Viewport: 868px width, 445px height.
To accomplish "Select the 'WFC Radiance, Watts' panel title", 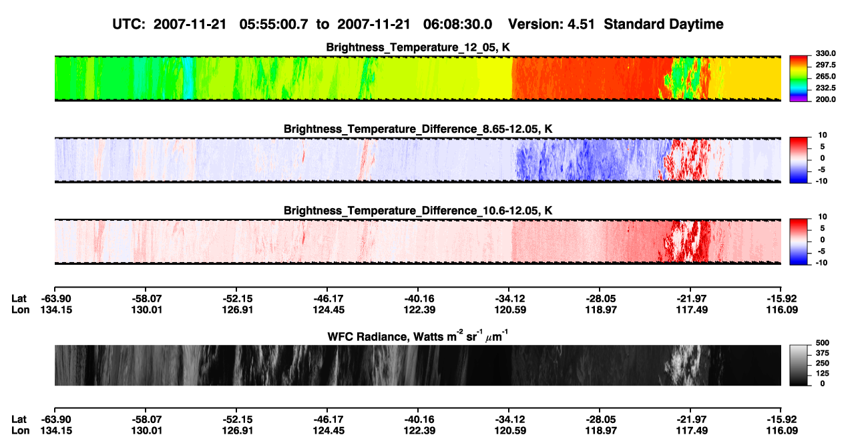I will [x=418, y=337].
